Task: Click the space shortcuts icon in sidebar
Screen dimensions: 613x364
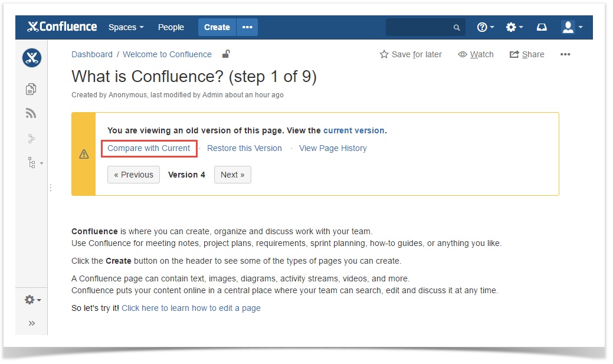Action: [x=31, y=139]
